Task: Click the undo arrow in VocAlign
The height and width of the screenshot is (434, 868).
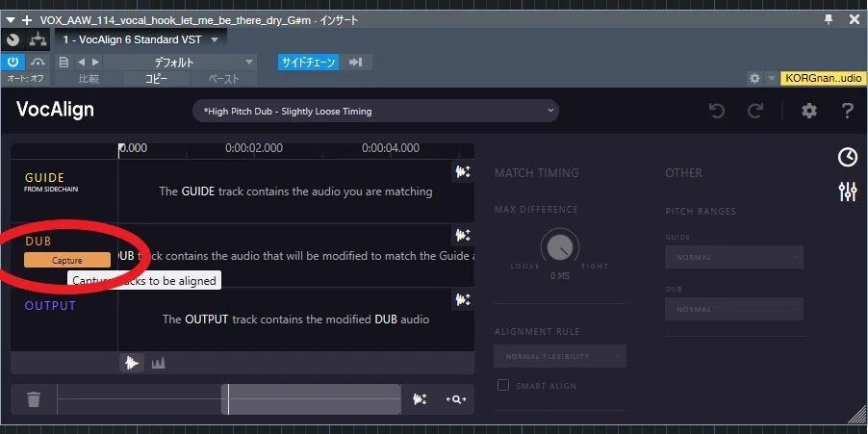Action: pyautogui.click(x=717, y=112)
